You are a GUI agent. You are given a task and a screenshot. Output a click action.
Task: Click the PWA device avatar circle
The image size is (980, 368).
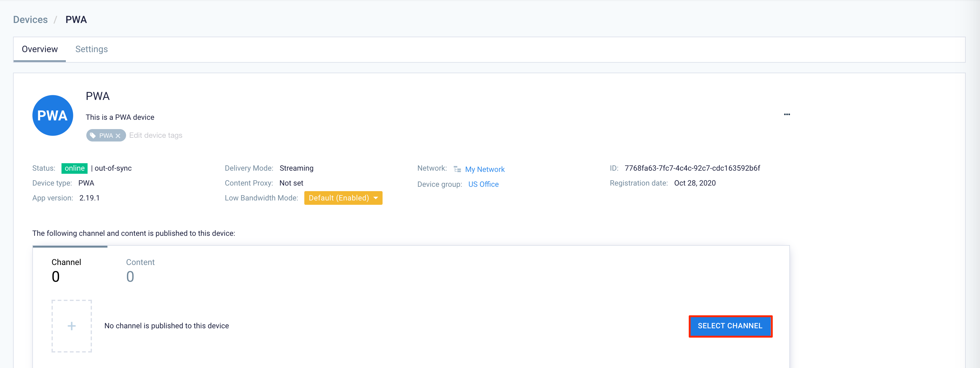click(x=52, y=115)
